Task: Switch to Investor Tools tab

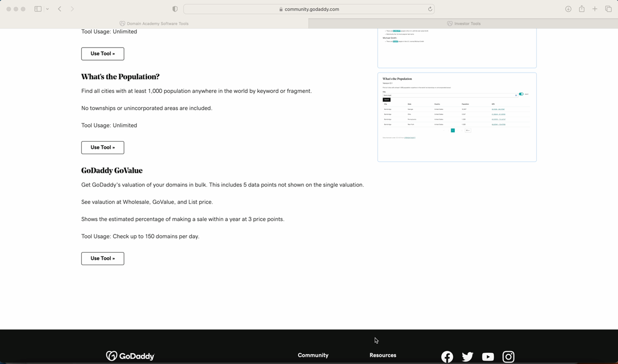Action: [463, 23]
